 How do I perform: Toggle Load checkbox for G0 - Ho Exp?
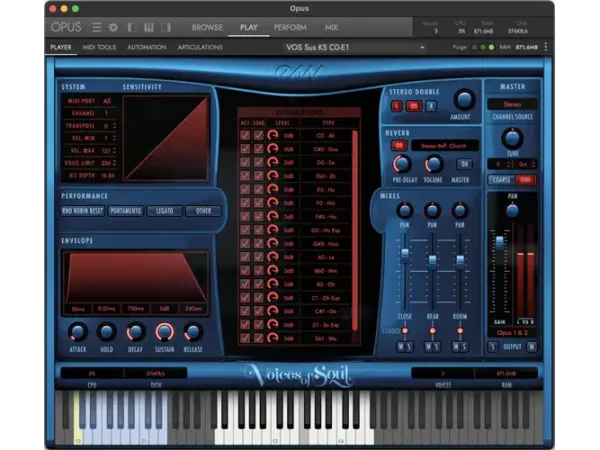click(x=259, y=230)
